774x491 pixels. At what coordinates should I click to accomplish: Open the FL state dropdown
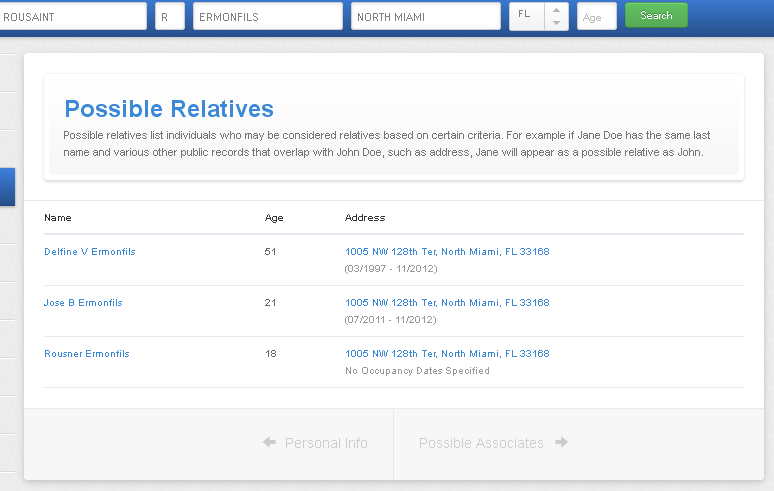click(x=538, y=16)
